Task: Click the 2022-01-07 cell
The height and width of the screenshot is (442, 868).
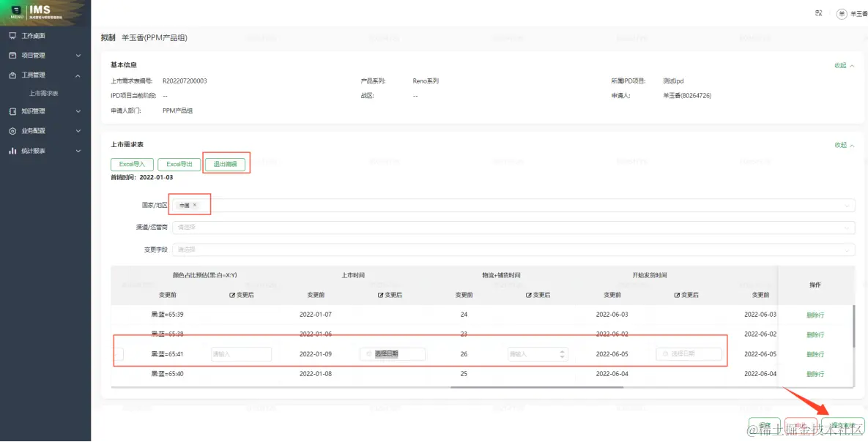Action: 316,314
